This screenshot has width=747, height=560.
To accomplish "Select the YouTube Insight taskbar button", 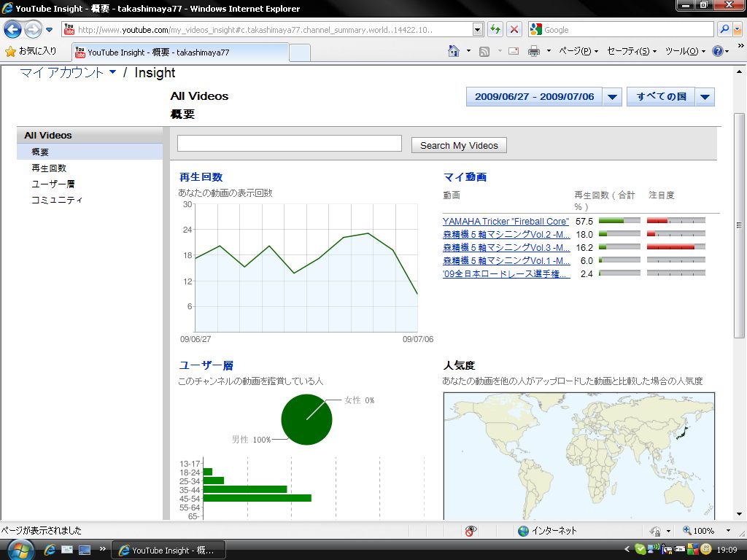I will tap(169, 550).
